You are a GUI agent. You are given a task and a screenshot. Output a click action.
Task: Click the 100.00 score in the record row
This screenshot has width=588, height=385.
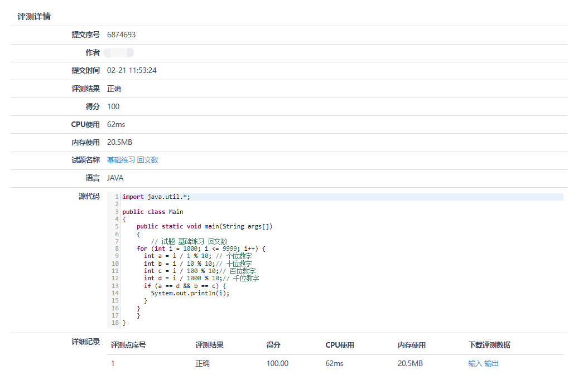click(x=277, y=363)
